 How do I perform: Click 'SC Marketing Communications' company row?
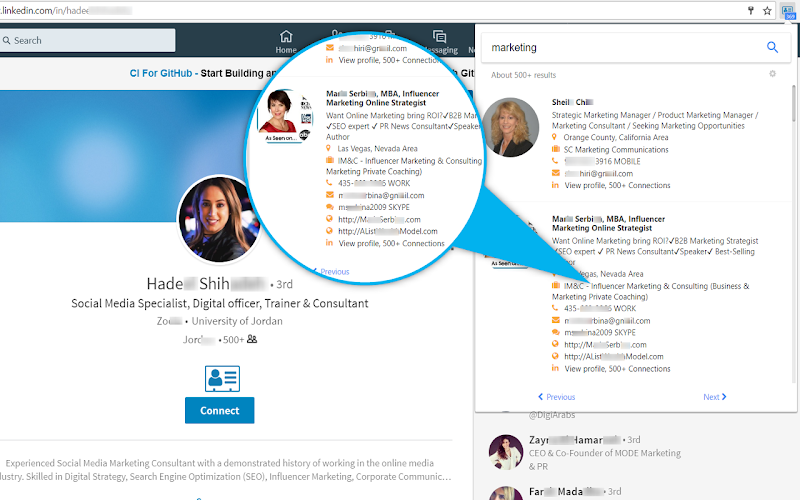pos(616,149)
